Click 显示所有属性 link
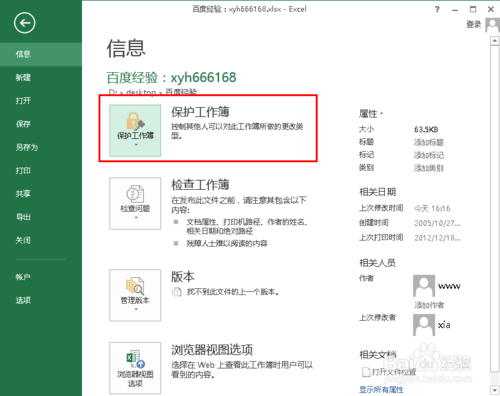 coord(381,389)
